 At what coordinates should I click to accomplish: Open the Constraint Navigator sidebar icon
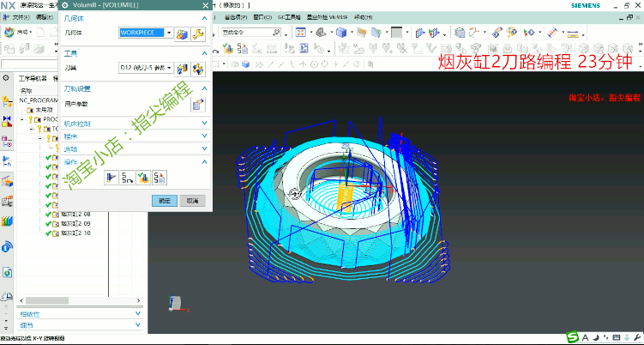[x=7, y=121]
